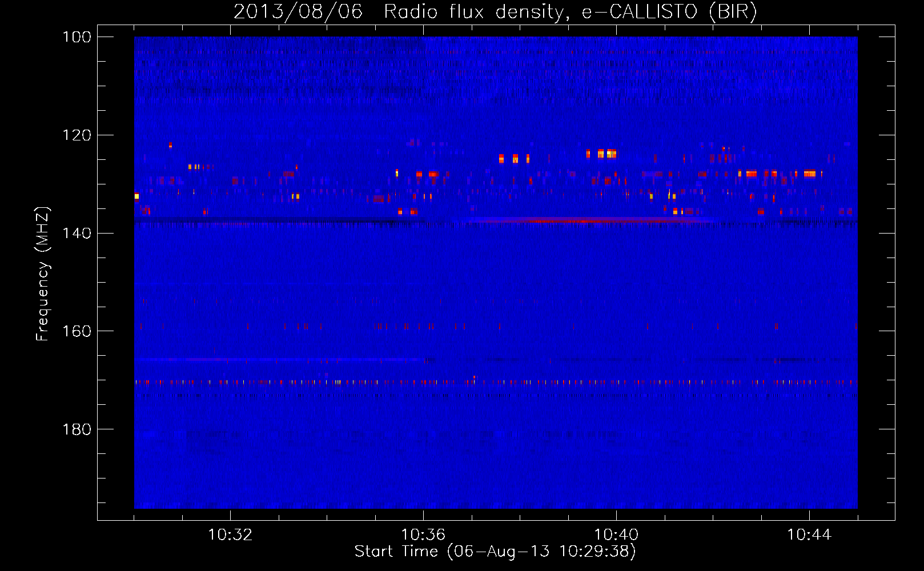Viewport: 924px width, 571px height.
Task: Click the long red emission band near 138 MHz
Action: [x=591, y=220]
